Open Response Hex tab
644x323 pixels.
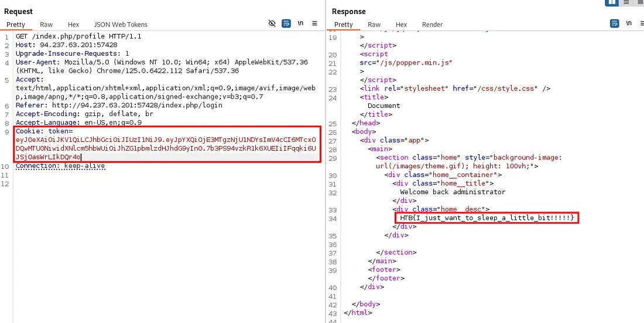coord(401,25)
